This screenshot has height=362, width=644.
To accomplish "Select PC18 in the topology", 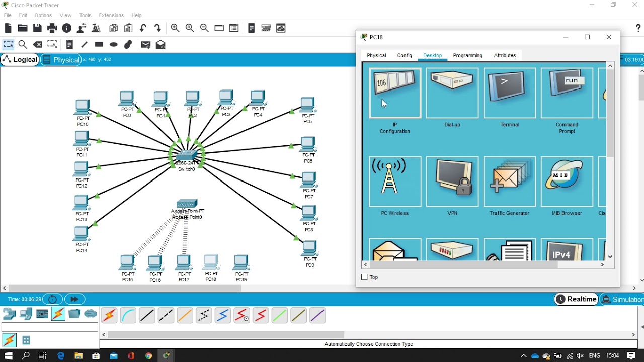I will [x=211, y=262].
